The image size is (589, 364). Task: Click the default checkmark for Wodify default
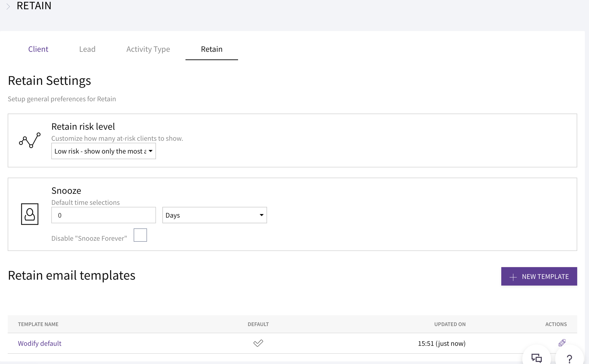[x=258, y=343]
